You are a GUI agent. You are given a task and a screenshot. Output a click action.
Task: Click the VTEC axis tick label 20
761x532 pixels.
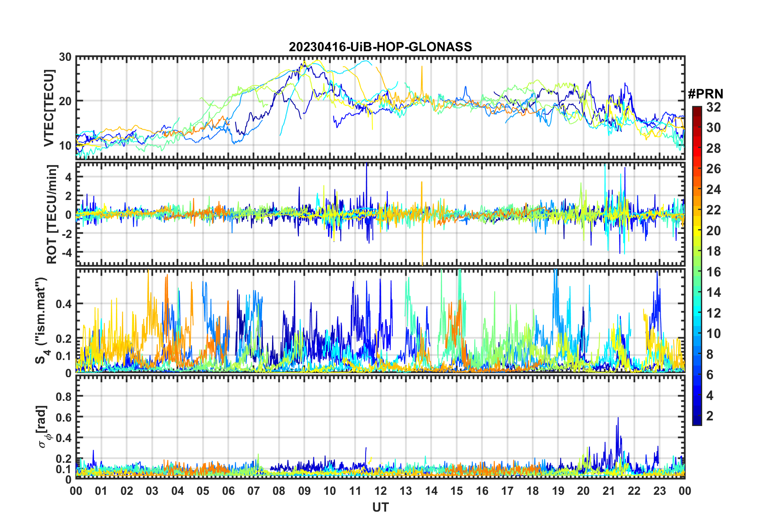coord(65,101)
